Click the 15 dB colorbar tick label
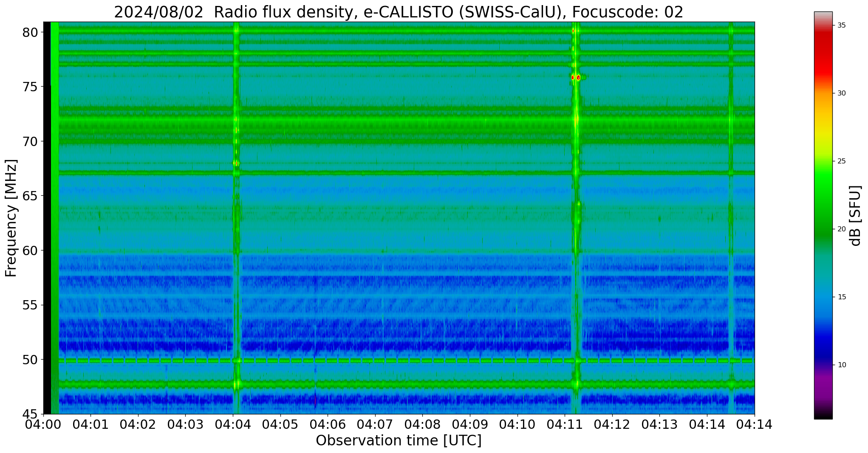868x453 pixels. coord(842,297)
